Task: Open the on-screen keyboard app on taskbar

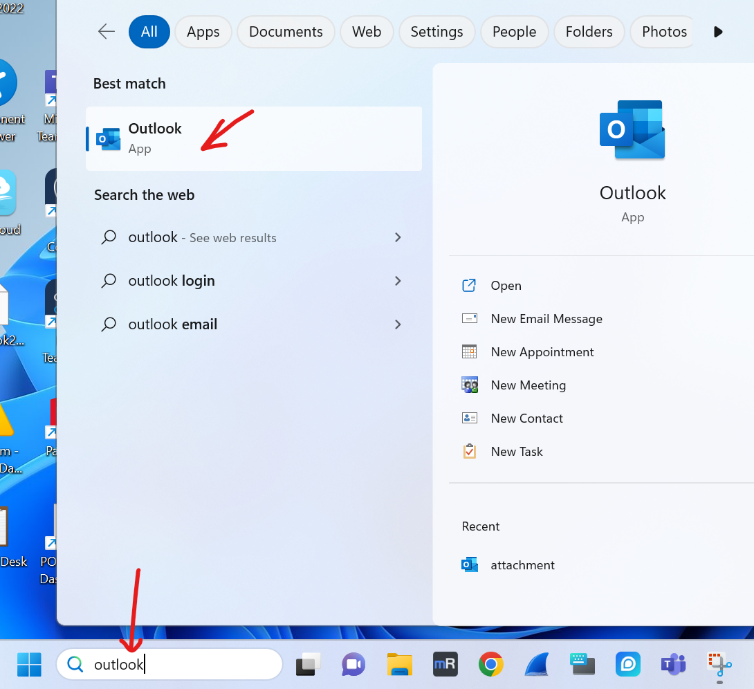Action: (582, 664)
